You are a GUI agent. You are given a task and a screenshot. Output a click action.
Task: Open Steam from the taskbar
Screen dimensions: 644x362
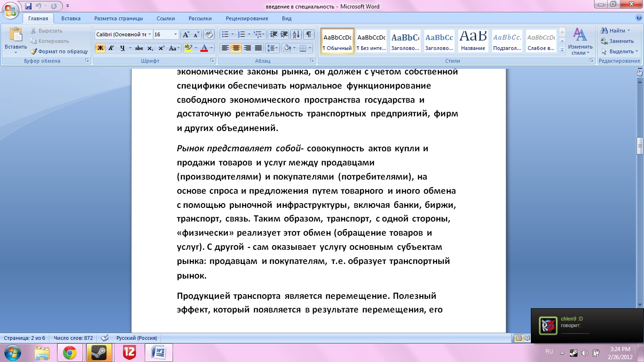pos(99,353)
